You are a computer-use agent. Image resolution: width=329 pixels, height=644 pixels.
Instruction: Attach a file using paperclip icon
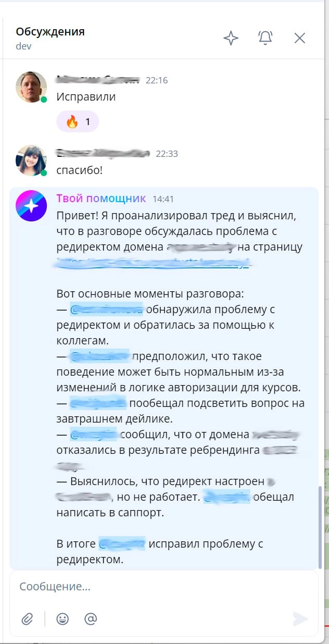[27, 618]
